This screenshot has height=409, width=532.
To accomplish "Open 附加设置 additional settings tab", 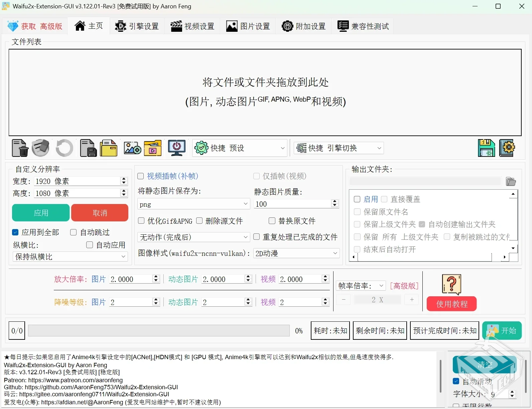I will point(303,26).
